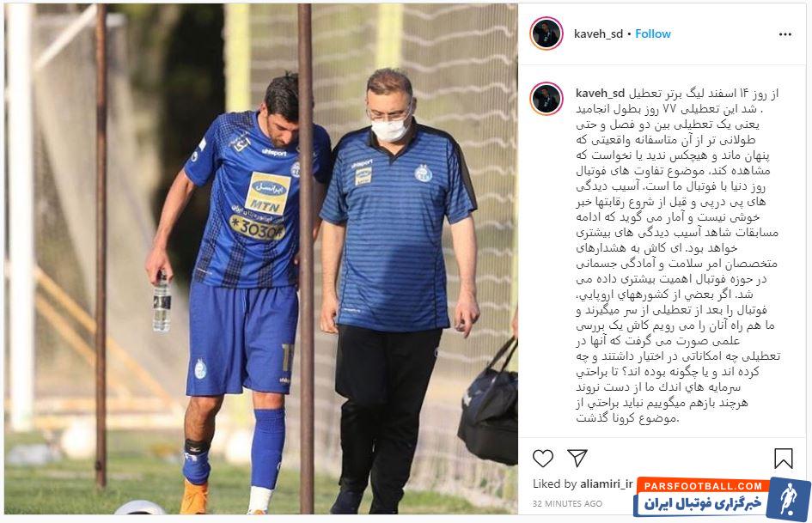Click the water bottle in player's hand
The width and height of the screenshot is (812, 523).
click(162, 302)
